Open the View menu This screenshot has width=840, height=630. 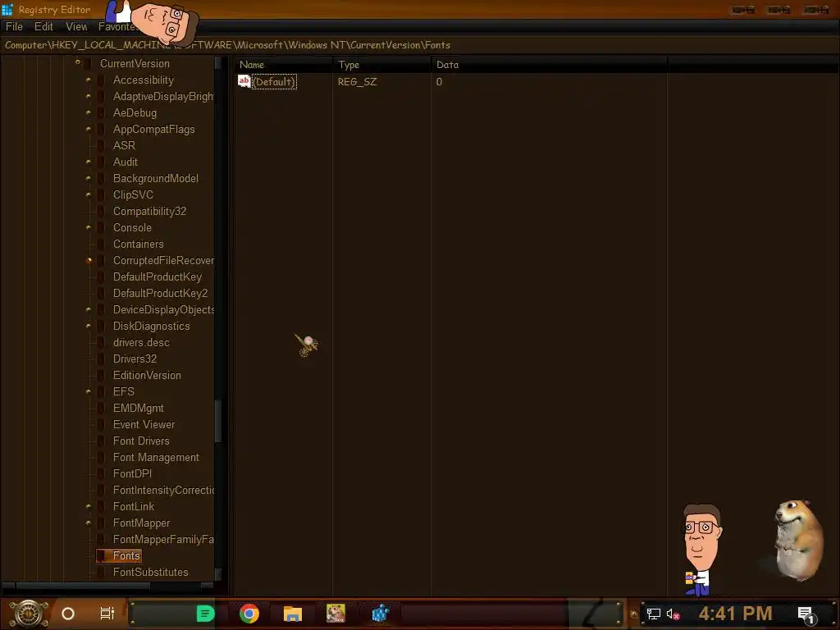pos(76,26)
